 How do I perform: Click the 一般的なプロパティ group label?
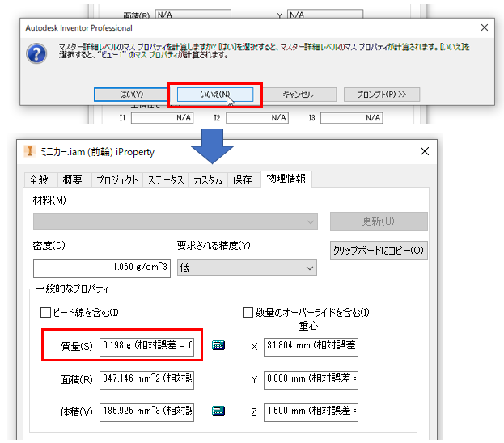coord(73,289)
